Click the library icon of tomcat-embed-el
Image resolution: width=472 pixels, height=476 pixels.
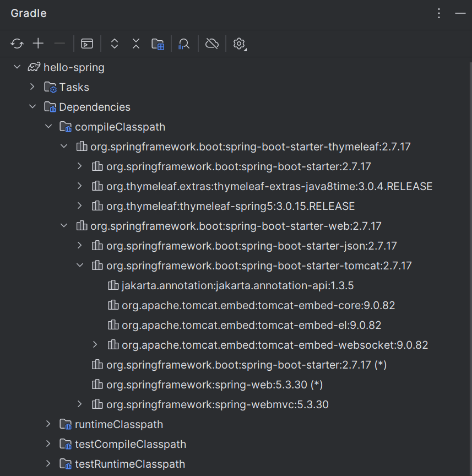pyautogui.click(x=113, y=325)
